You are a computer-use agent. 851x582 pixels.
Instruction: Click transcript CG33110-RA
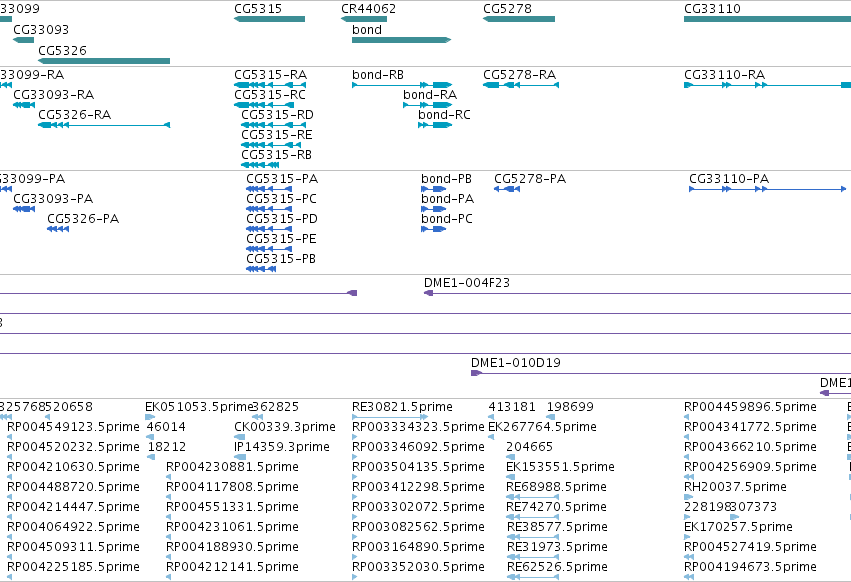725,74
